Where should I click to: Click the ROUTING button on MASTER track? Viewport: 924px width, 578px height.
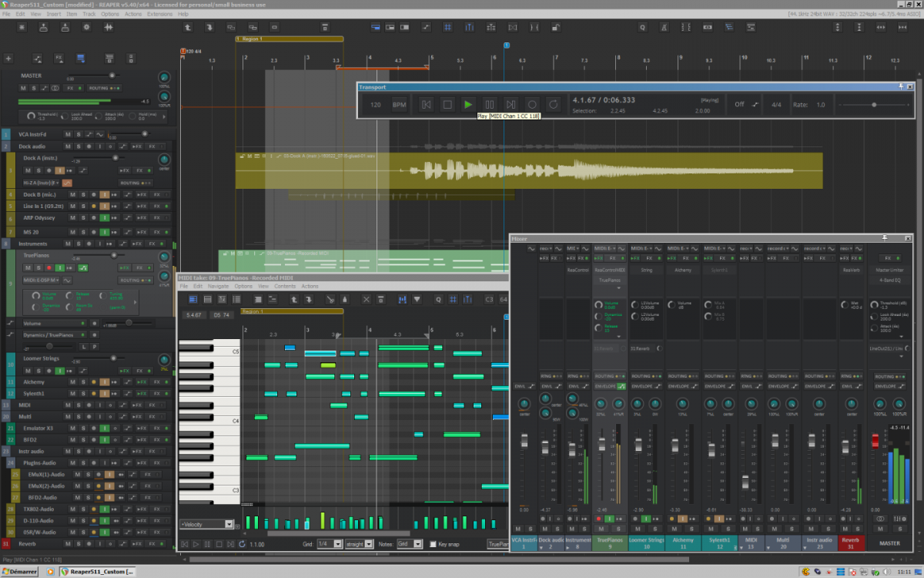[x=99, y=89]
